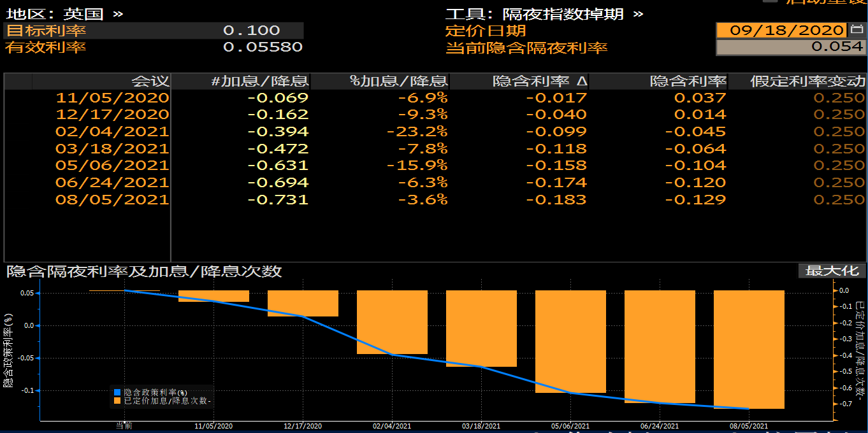Open the calendar picker beside 09/18/2020
The image size is (868, 433).
(857, 30)
